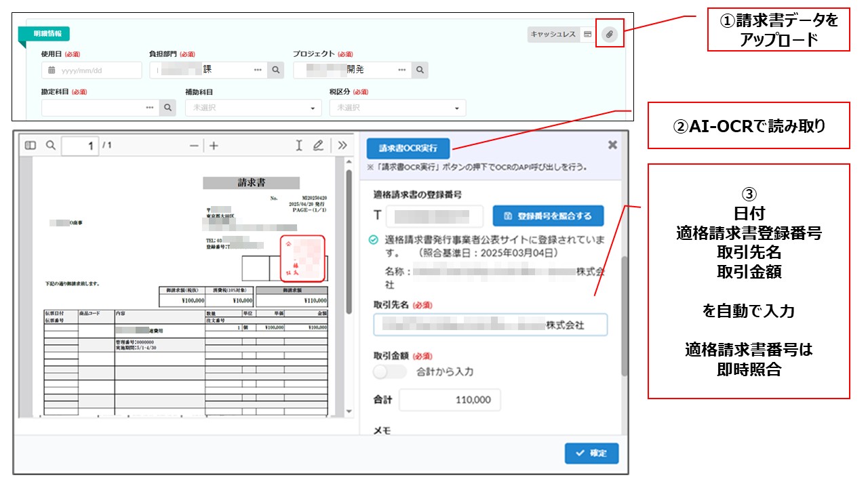Expand more PDF tools double-chevron

click(x=342, y=146)
